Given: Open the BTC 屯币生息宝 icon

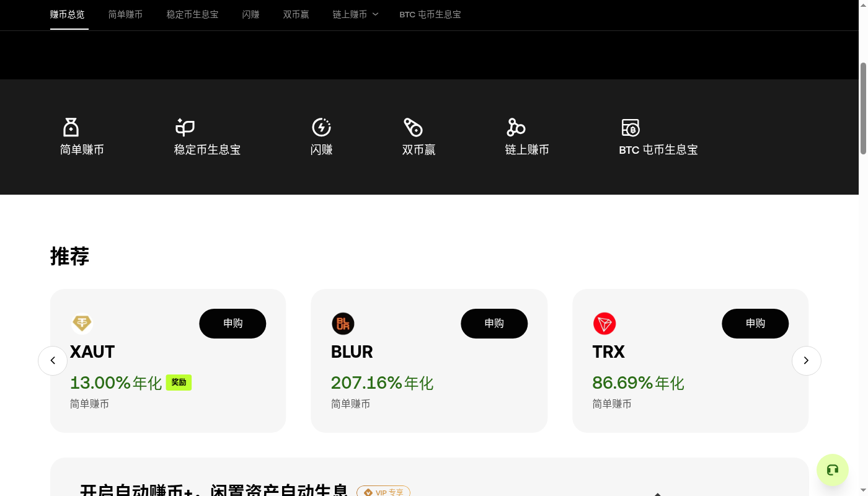Looking at the screenshot, I should click(631, 127).
